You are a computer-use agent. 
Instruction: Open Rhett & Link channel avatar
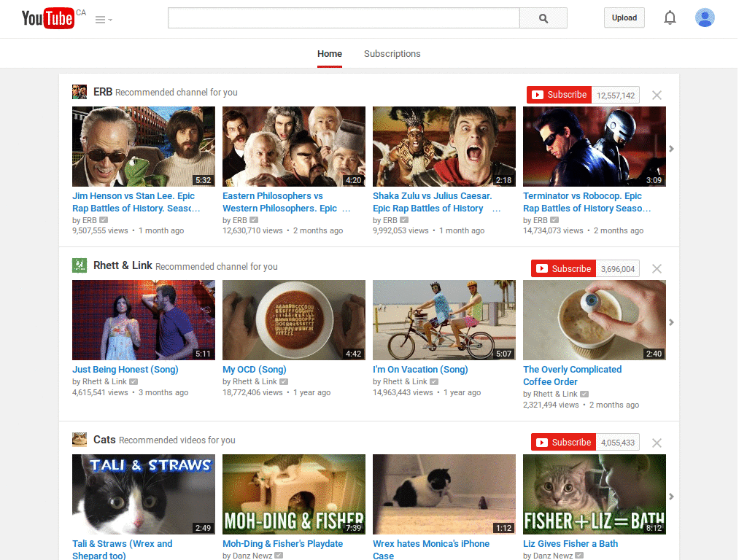point(80,265)
